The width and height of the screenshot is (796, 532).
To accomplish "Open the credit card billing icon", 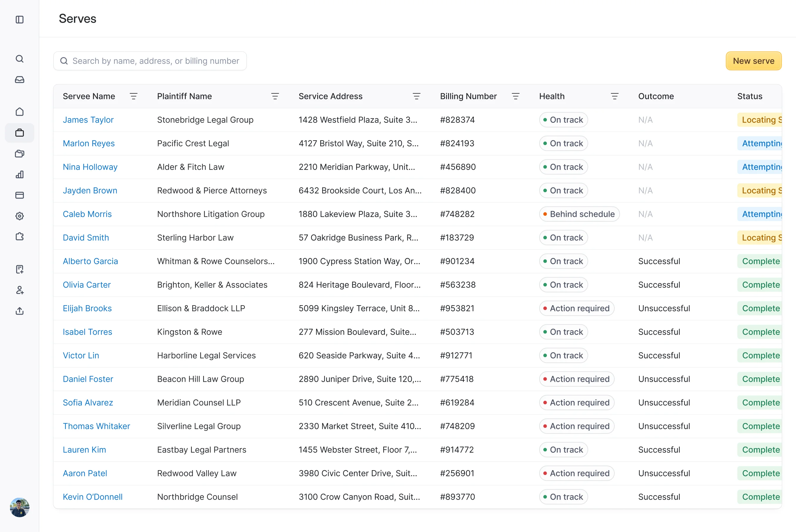I will 20,195.
